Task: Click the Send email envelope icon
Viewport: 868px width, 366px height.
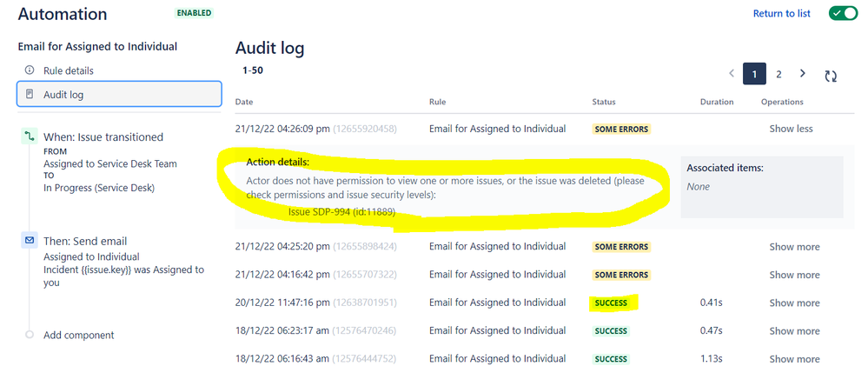Action: pos(30,240)
